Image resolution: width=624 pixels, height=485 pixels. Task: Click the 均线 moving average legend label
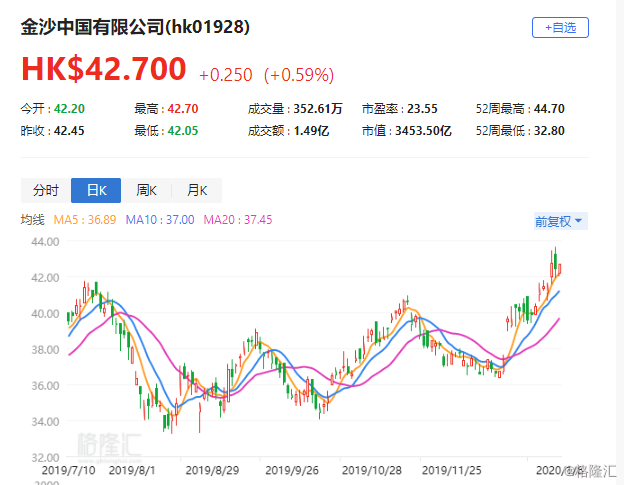point(33,220)
